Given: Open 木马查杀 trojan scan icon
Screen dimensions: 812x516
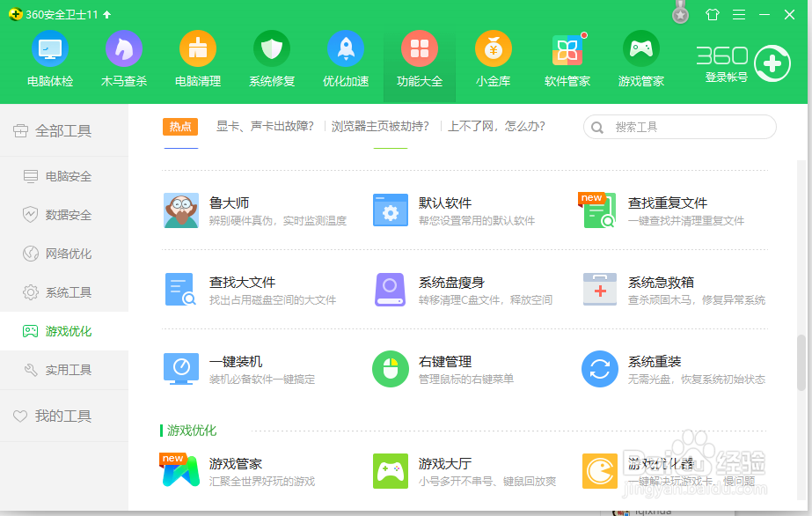Looking at the screenshot, I should (x=124, y=48).
